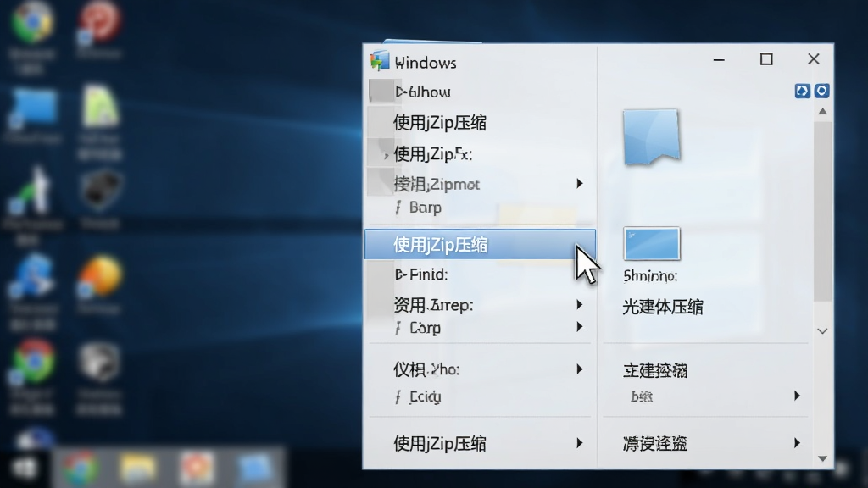Image resolution: width=868 pixels, height=488 pixels.
Task: Click the gray icon beside D-Whow
Action: click(x=381, y=91)
